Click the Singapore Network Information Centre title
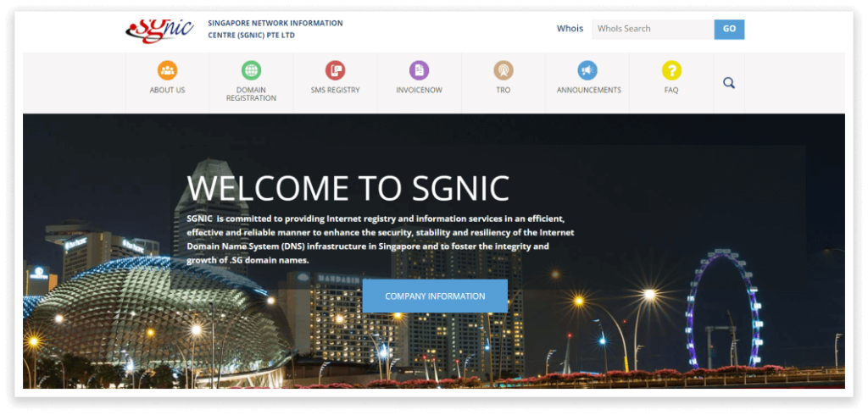This screenshot has width=868, height=415. (x=275, y=30)
